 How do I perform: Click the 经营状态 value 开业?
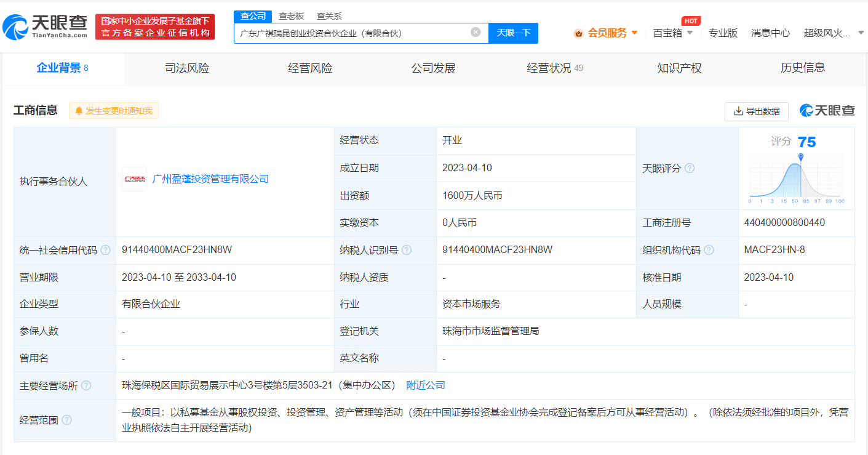coord(452,140)
